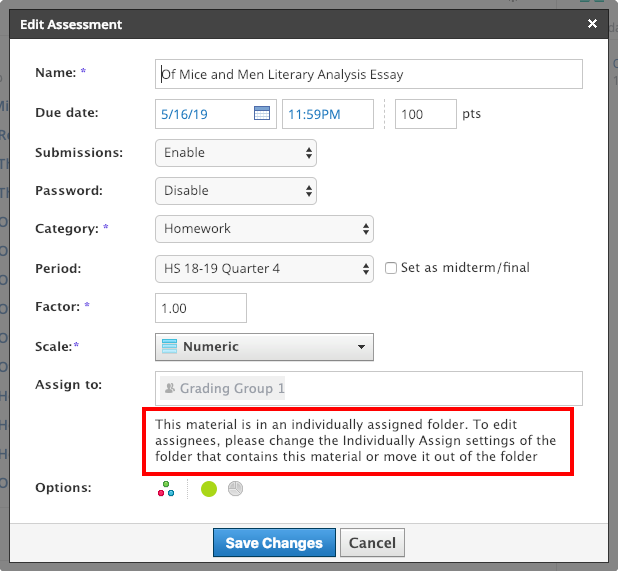
Task: Expand the Numeric scale dropdown arrow
Action: (x=360, y=347)
